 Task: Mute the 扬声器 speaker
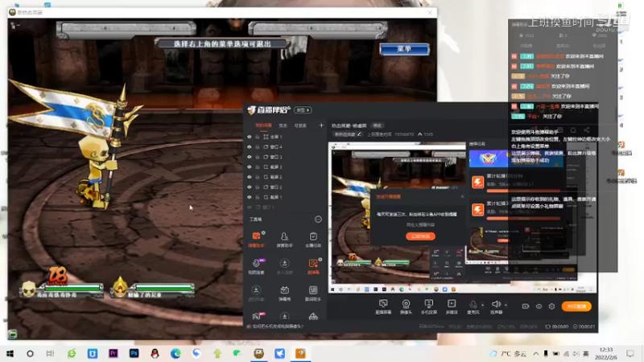[x=496, y=306]
